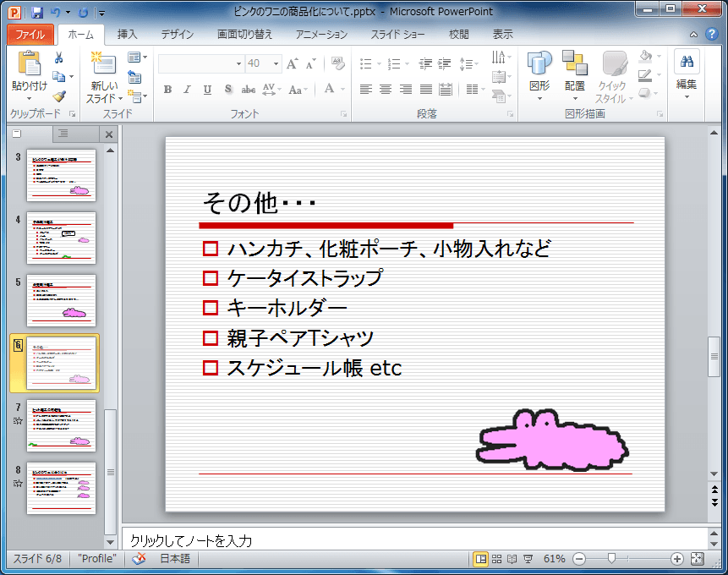Open line spacing dropdown
This screenshot has width=728, height=575.
pos(469,64)
